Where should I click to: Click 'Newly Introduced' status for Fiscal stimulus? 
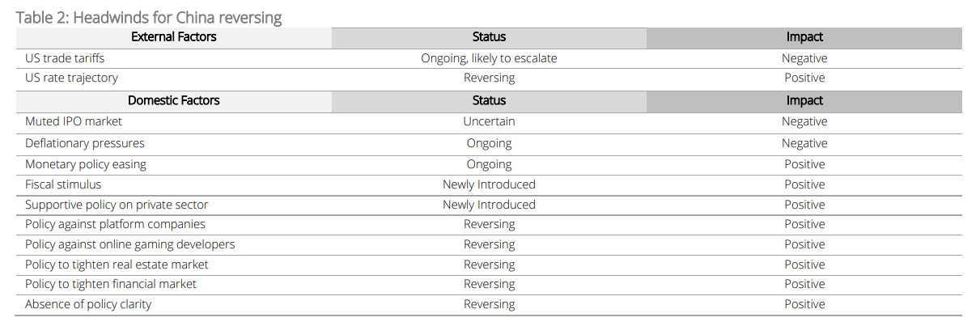pos(489,184)
